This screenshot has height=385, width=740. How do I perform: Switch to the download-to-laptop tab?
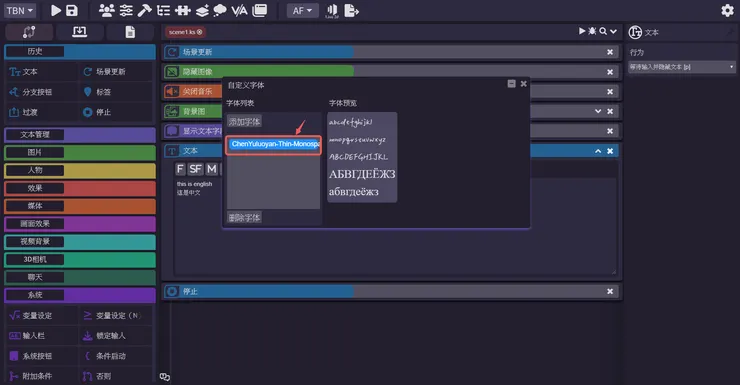(79, 32)
